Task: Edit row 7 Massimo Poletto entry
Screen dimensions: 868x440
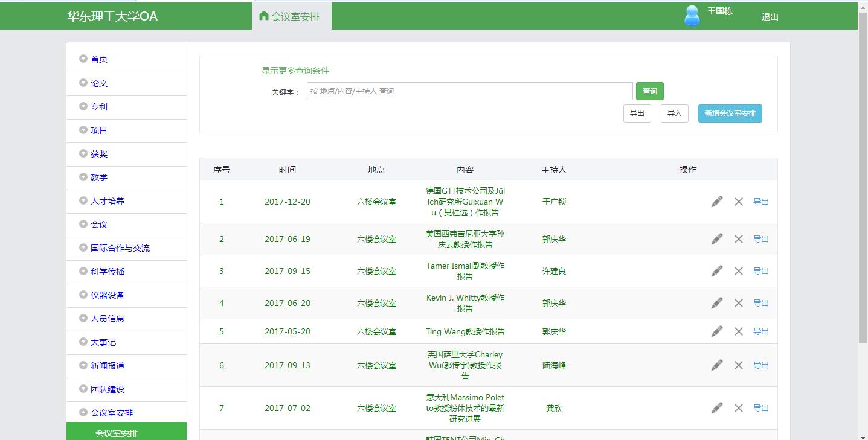Action: point(716,408)
